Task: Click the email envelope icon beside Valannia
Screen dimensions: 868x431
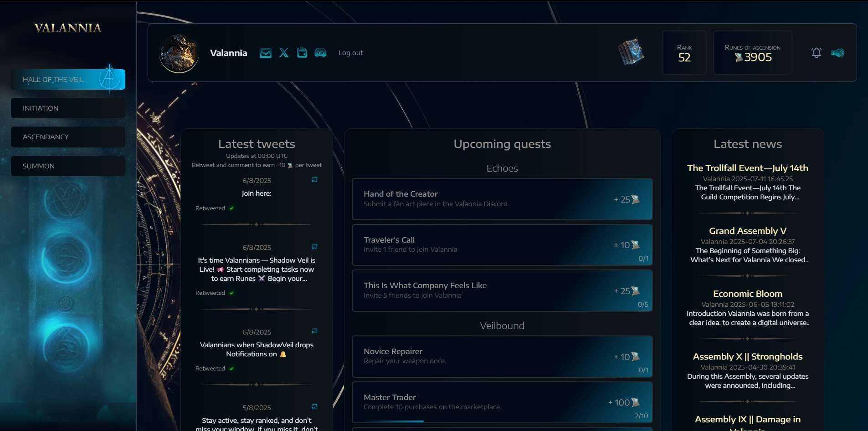Action: coord(266,53)
